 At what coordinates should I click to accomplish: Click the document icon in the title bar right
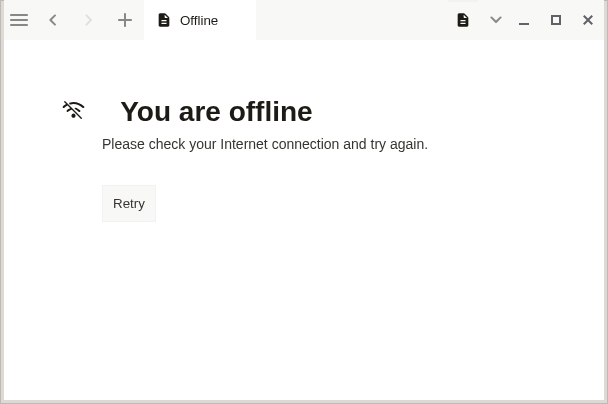pos(463,20)
